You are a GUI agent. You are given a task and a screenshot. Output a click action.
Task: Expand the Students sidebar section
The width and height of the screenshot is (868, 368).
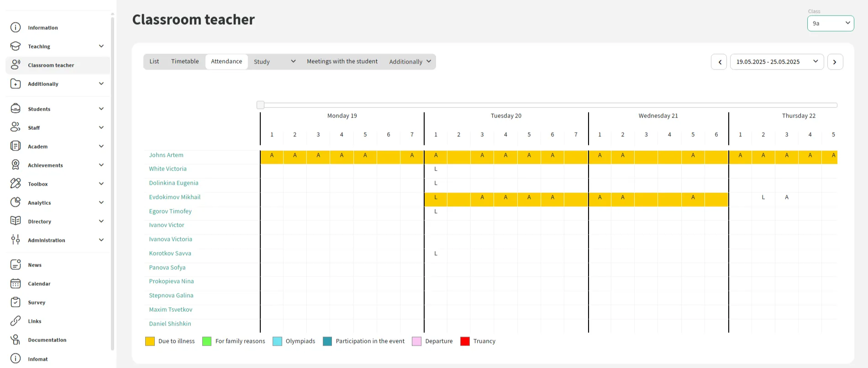[101, 109]
